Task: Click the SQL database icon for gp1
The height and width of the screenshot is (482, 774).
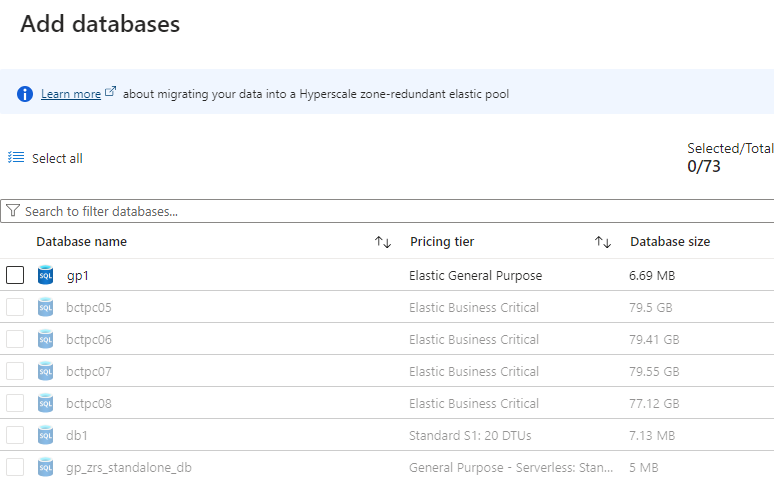Action: tap(45, 275)
